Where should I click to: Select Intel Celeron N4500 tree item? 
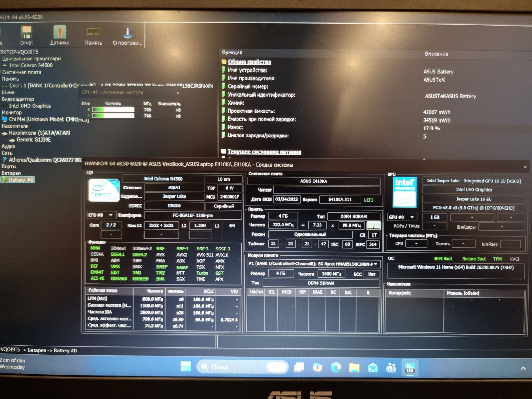(x=31, y=65)
